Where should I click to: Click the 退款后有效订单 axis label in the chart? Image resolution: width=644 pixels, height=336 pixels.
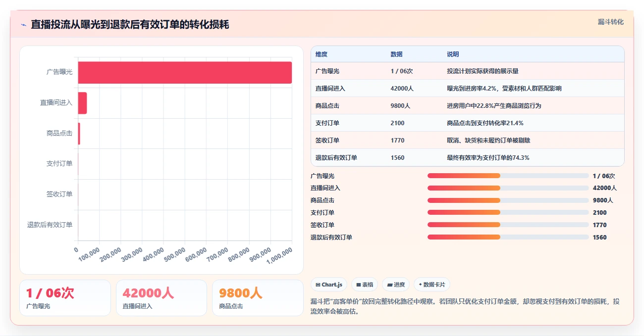pyautogui.click(x=50, y=225)
